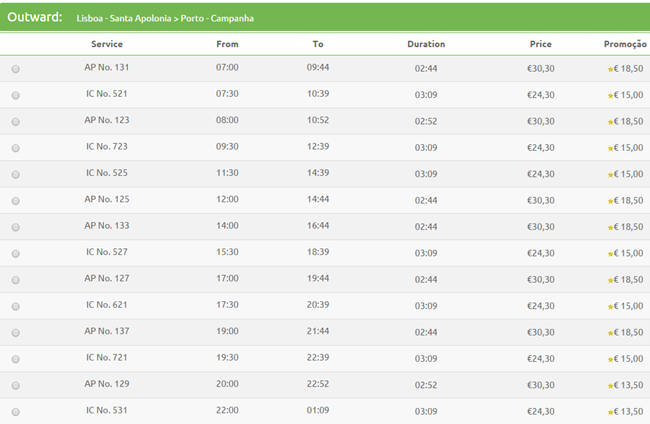Click the 22:00 departure time

click(227, 410)
